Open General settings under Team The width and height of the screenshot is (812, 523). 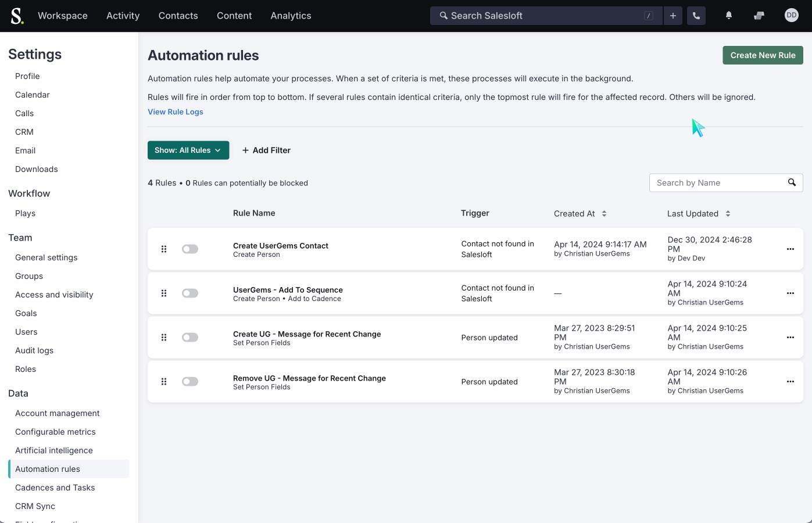point(46,257)
